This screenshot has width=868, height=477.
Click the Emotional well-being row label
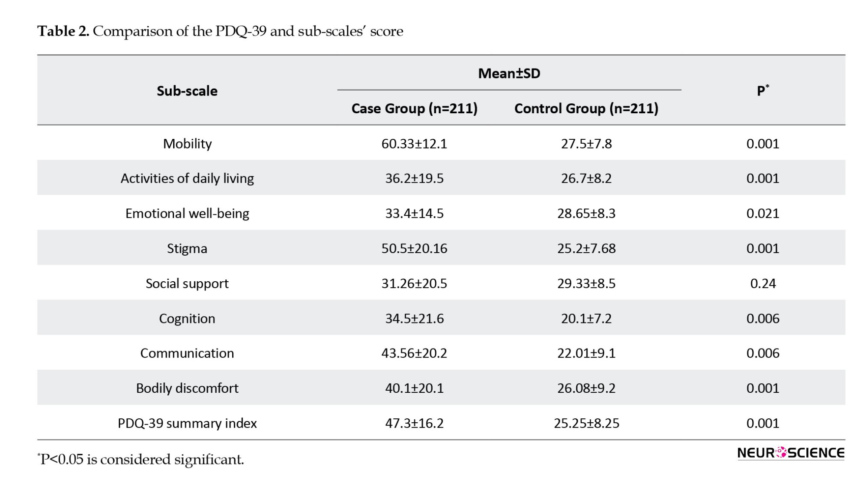click(x=187, y=214)
